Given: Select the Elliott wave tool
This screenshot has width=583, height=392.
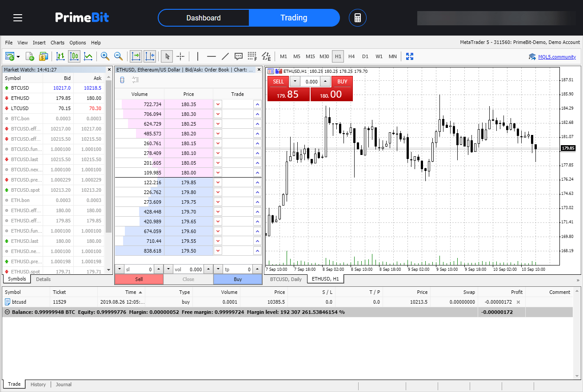Looking at the screenshot, I should coord(266,56).
